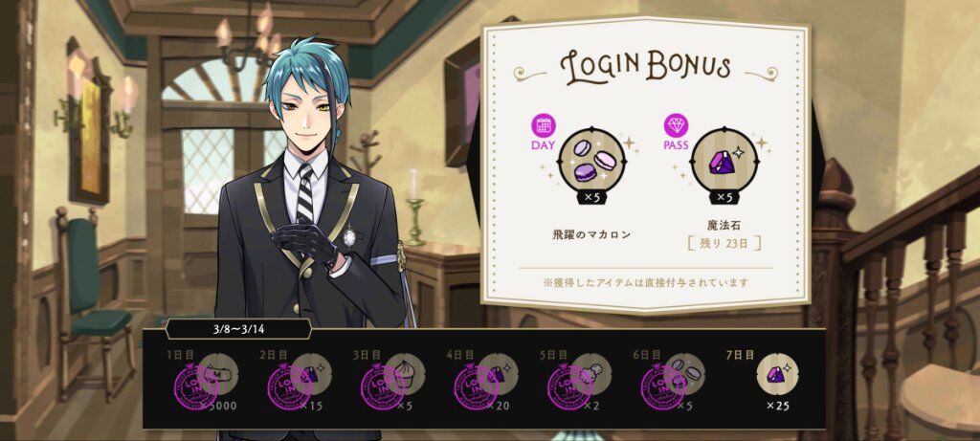This screenshot has height=441, width=980.
Task: Click the LOGIN BONUS title
Action: click(x=646, y=68)
